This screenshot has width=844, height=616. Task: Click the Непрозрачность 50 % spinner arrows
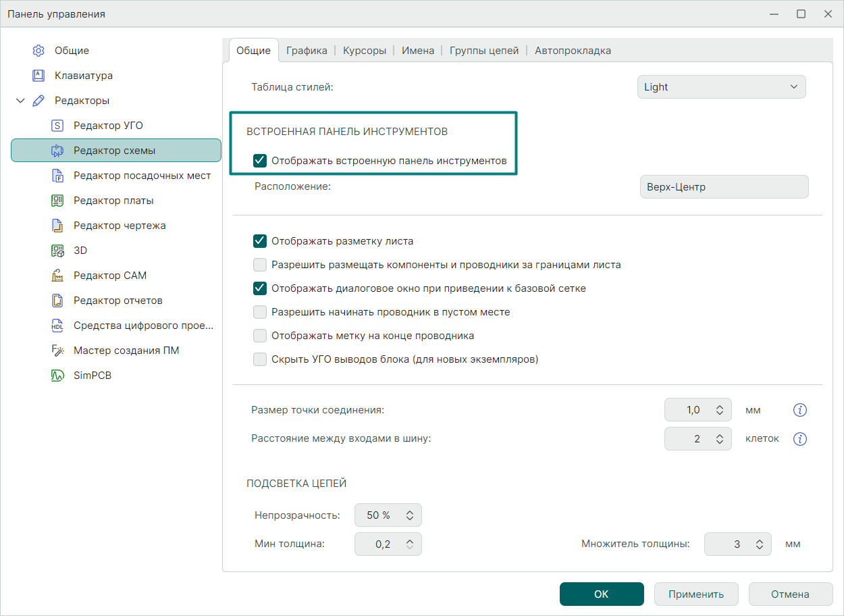[410, 515]
